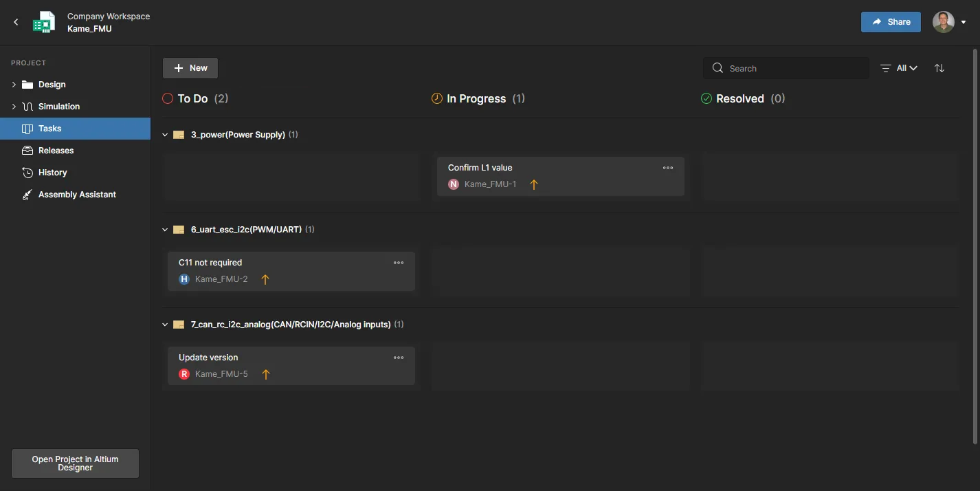Click the Kame_FMU-1 task ID
The height and width of the screenshot is (491, 980).
(491, 184)
